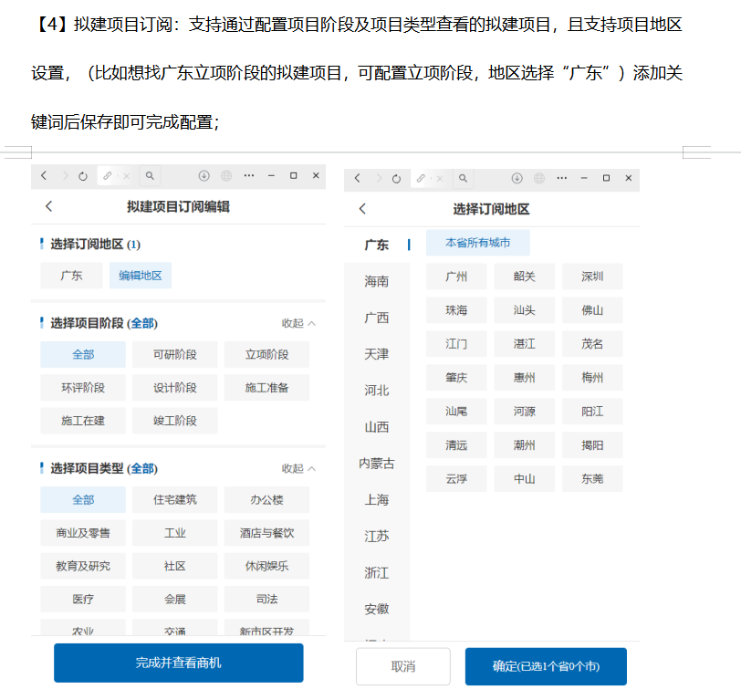Screen dimensions: 741x700
Task: Select 广东 in the province list
Action: [376, 245]
